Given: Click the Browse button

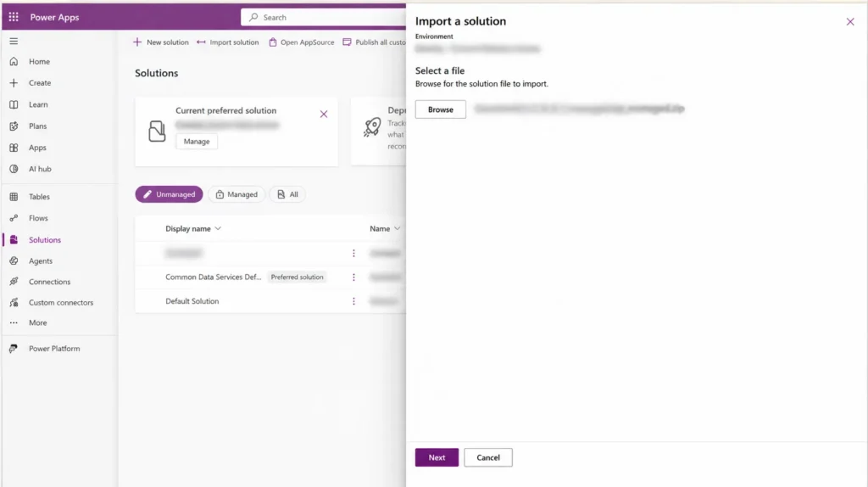Looking at the screenshot, I should point(441,109).
